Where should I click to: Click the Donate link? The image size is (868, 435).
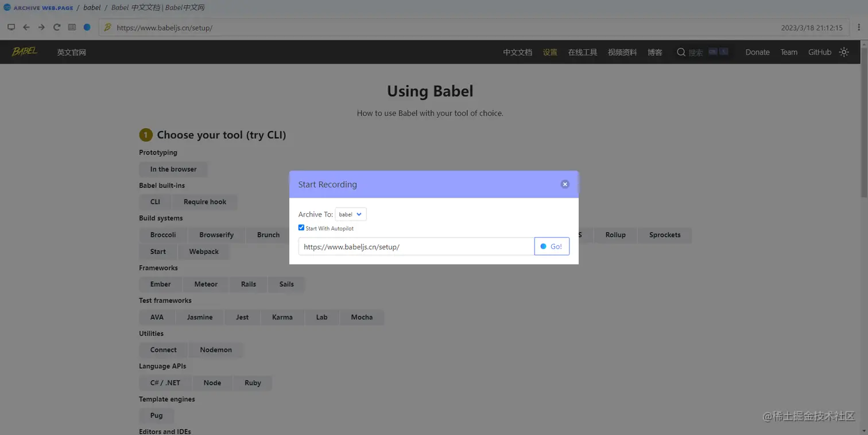point(757,52)
